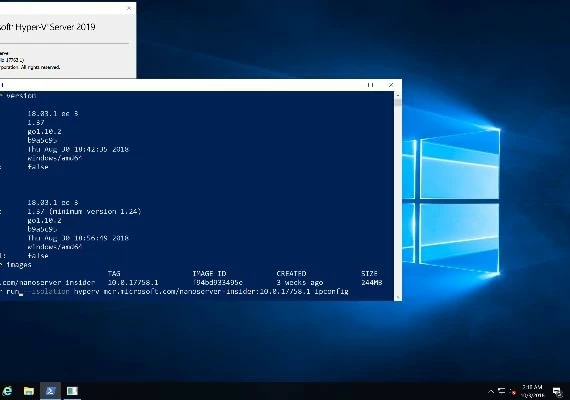Click the 244MB size value
Image resolution: width=570 pixels, height=400 pixels.
[x=372, y=283]
